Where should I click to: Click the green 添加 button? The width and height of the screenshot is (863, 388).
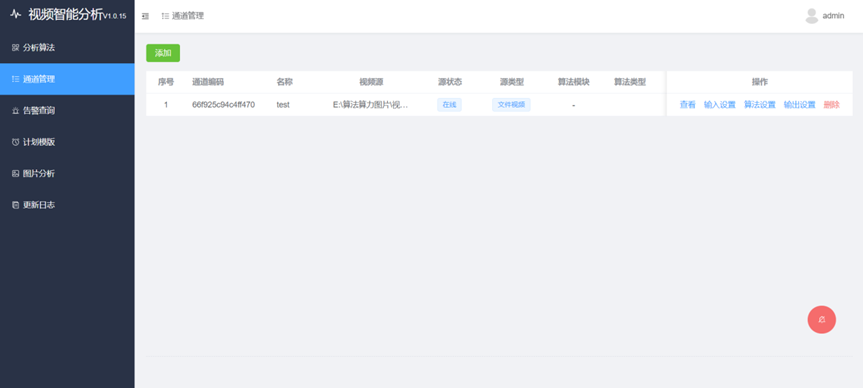[x=163, y=53]
